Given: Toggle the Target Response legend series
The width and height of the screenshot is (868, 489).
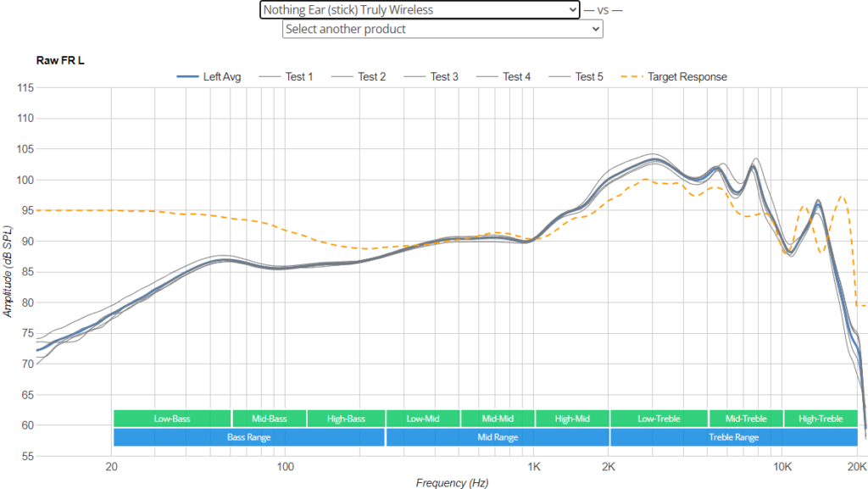Looking at the screenshot, I should 674,77.
